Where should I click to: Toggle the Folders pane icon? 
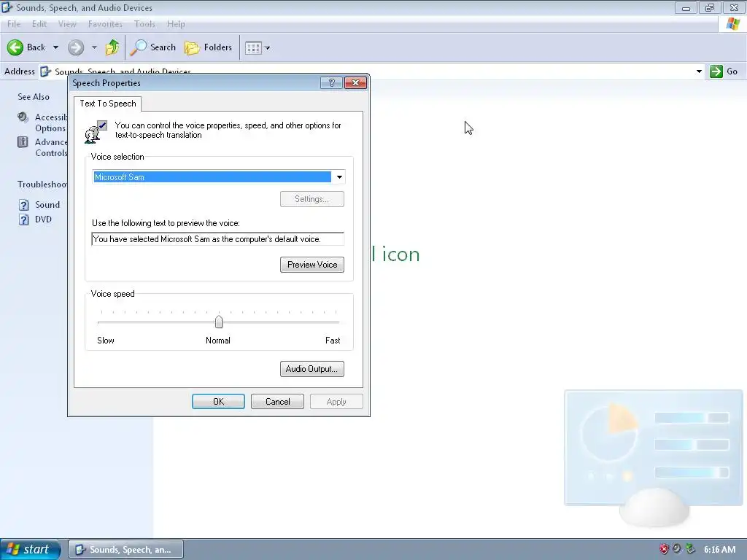[192, 47]
